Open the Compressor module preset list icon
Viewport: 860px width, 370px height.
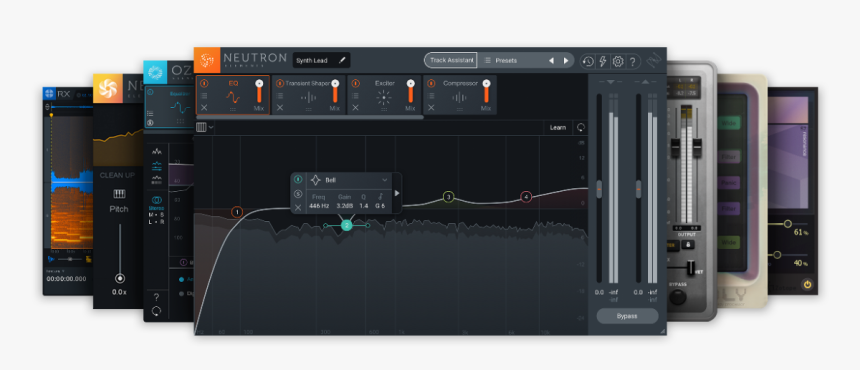tap(431, 95)
